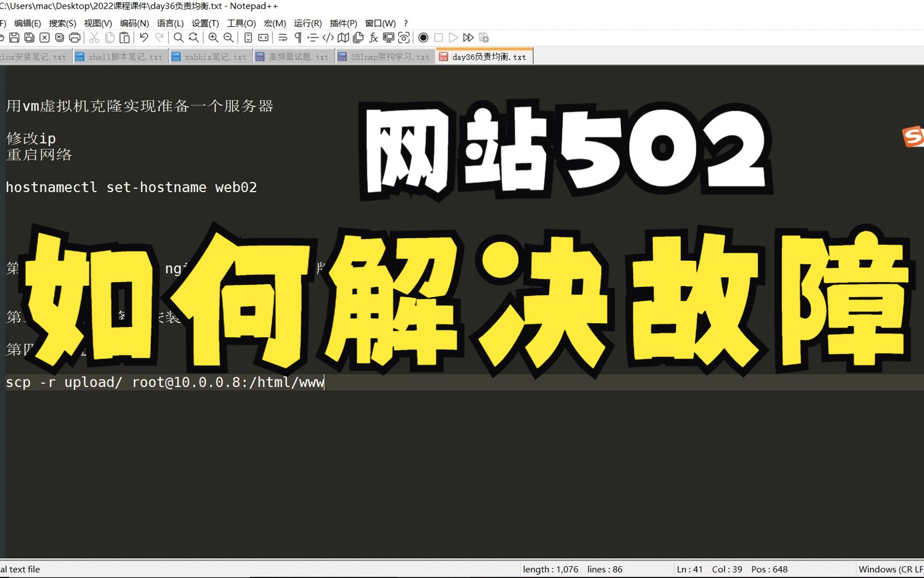Open the ? help menu

pos(406,23)
